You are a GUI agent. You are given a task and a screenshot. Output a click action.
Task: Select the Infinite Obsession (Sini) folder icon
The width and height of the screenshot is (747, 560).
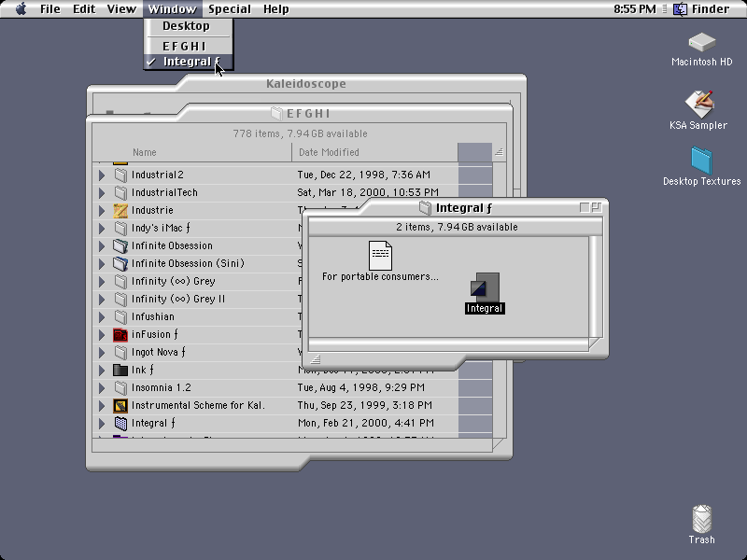(x=120, y=264)
